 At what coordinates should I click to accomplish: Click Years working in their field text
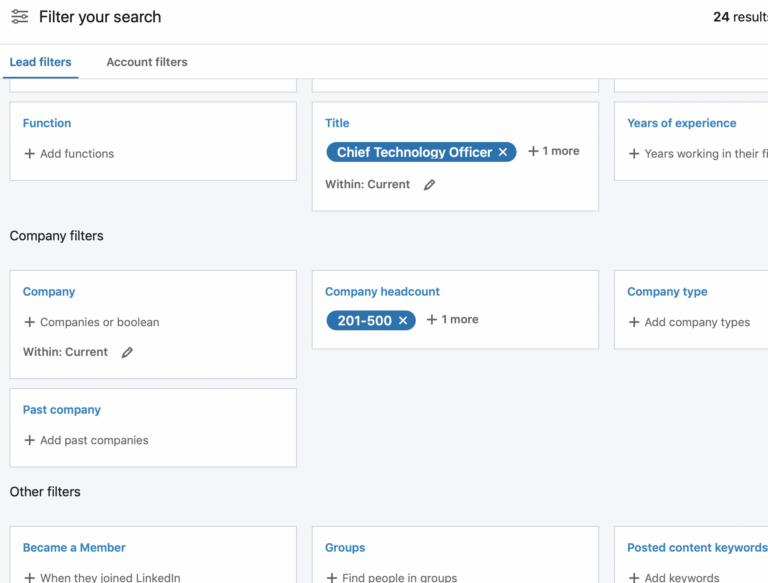706,154
